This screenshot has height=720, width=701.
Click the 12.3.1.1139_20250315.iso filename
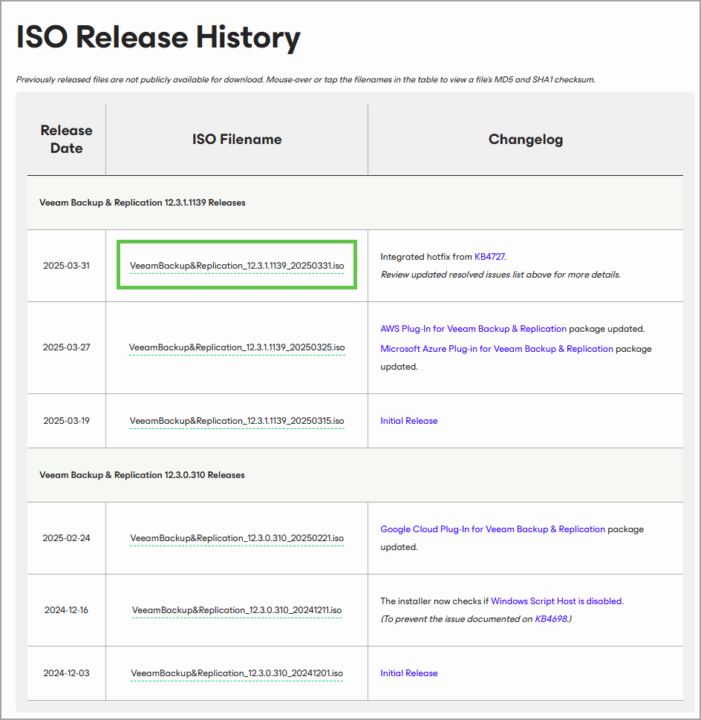(237, 421)
